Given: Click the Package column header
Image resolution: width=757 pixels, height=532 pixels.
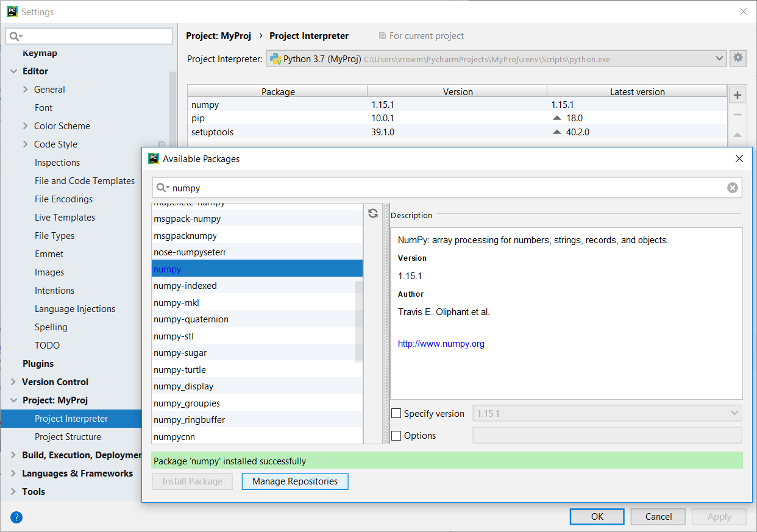Looking at the screenshot, I should [x=278, y=92].
